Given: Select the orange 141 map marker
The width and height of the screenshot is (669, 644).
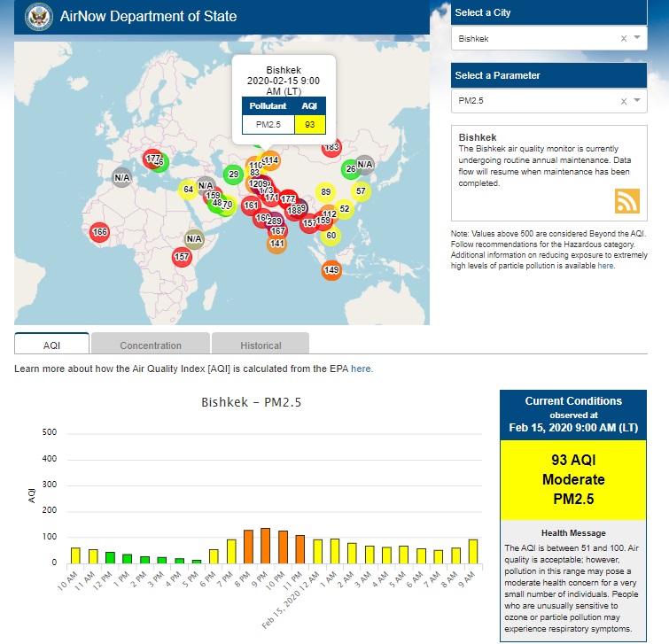Looking at the screenshot, I should pos(276,243).
